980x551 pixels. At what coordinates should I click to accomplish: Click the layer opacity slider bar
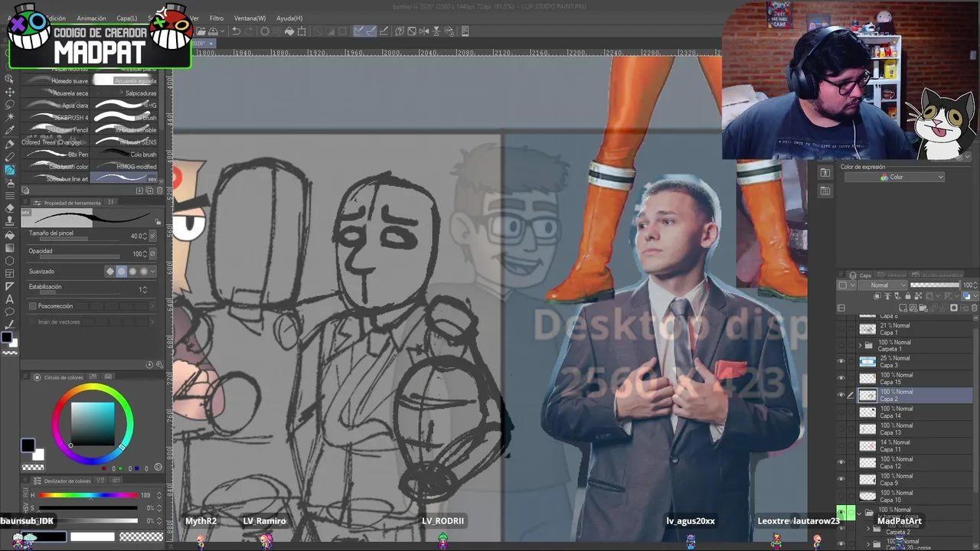point(934,285)
